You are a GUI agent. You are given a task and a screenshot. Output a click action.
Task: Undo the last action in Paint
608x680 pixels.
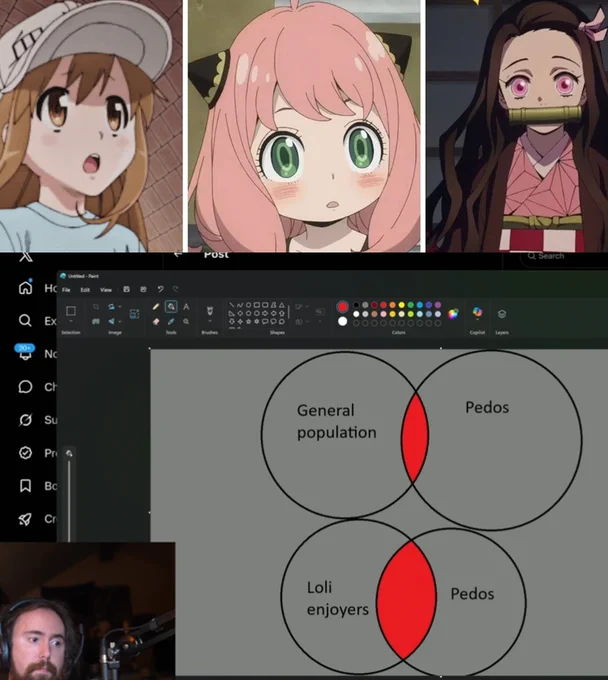(160, 289)
